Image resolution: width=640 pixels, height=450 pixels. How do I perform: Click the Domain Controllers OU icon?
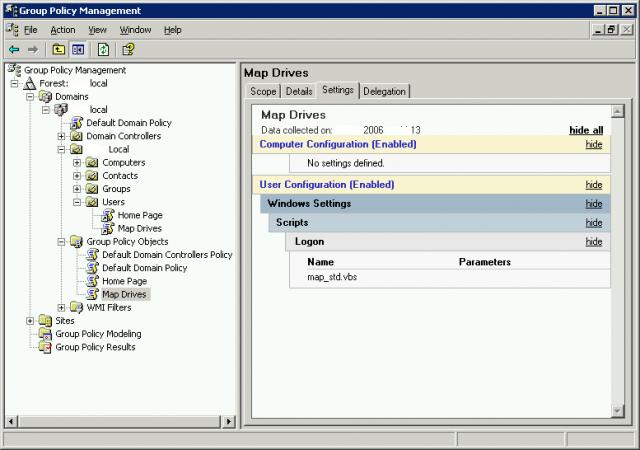77,136
